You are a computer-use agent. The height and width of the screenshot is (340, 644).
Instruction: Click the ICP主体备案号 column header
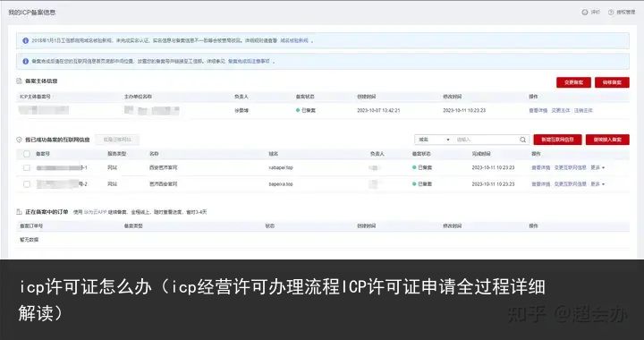click(x=35, y=97)
